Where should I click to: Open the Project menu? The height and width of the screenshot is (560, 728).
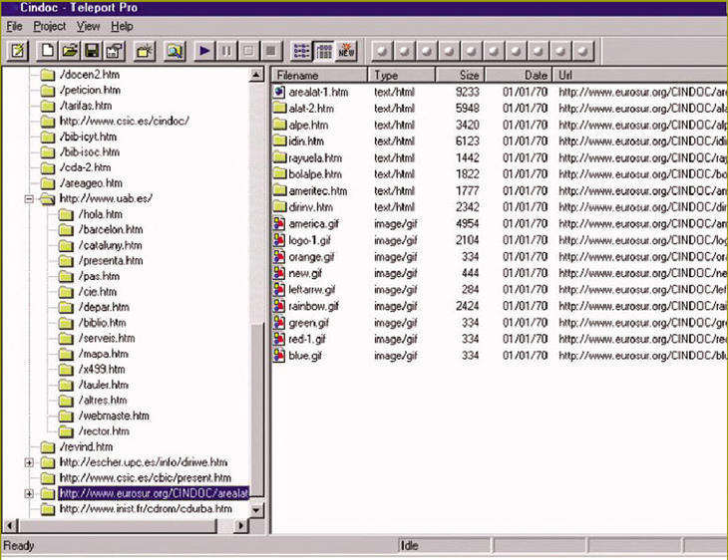pos(49,26)
